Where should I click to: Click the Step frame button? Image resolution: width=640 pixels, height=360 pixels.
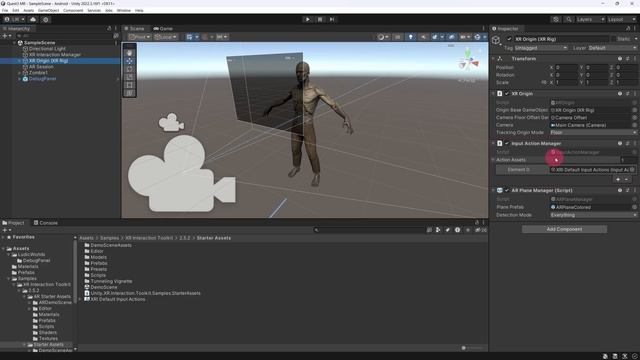[332, 19]
